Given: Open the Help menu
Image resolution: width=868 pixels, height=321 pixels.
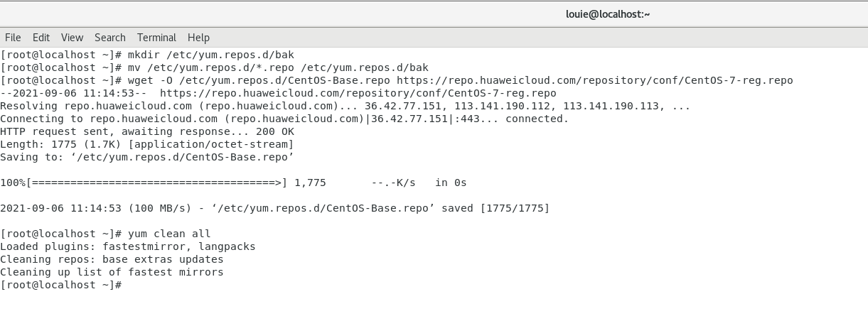Looking at the screenshot, I should tap(198, 38).
